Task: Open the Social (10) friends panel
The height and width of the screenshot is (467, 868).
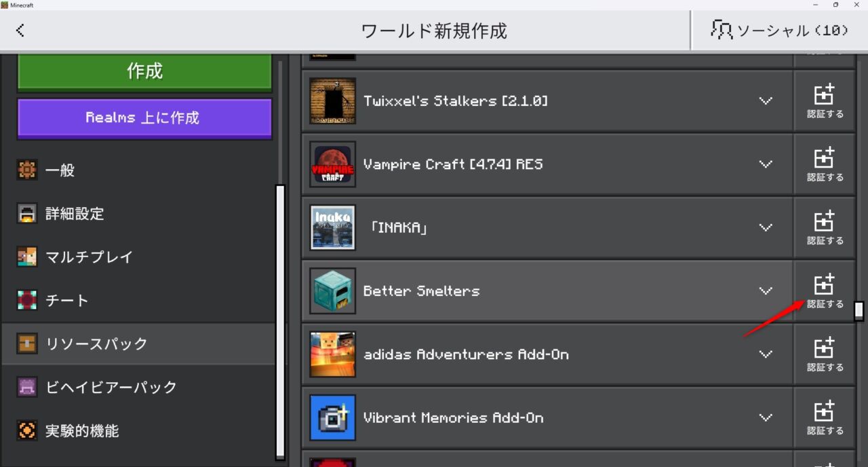Action: click(x=779, y=31)
